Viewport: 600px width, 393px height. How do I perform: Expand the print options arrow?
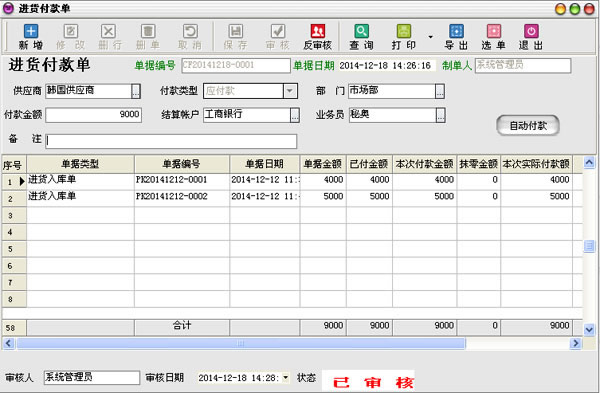(430, 37)
